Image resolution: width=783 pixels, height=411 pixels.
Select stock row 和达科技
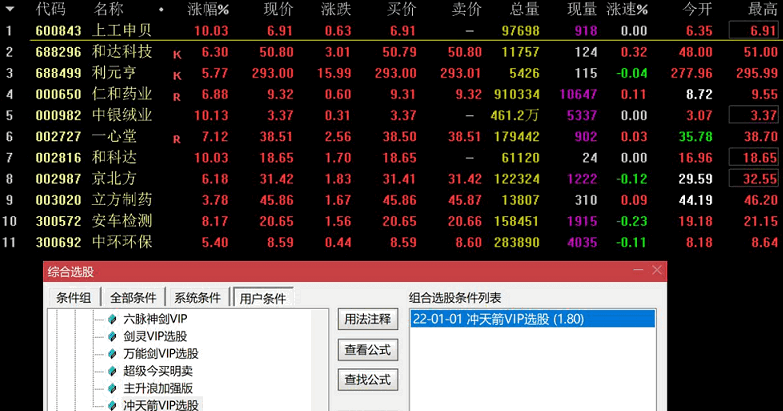pyautogui.click(x=392, y=52)
